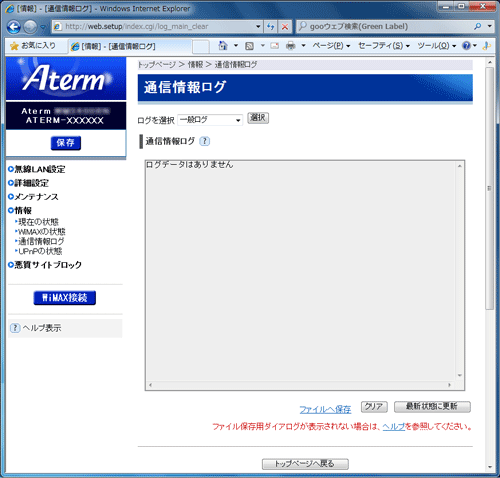Click the クリア button
The height and width of the screenshot is (478, 500).
click(374, 407)
